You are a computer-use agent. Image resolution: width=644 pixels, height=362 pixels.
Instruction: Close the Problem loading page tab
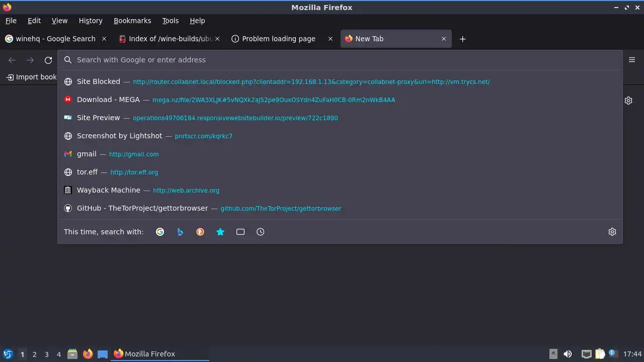click(x=331, y=39)
